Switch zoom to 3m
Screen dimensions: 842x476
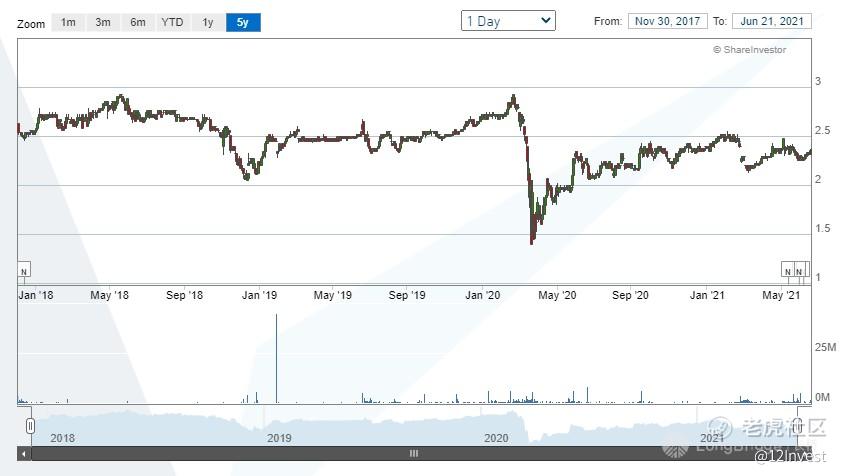pyautogui.click(x=103, y=22)
